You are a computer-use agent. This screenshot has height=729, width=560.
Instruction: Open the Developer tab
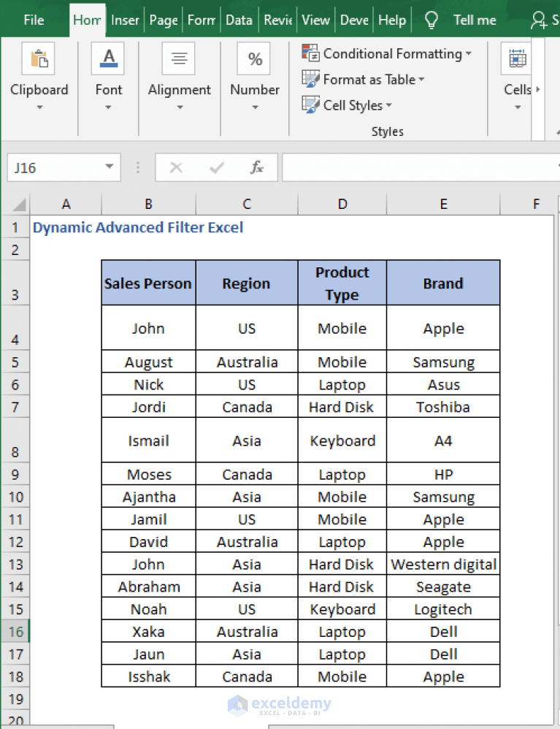[354, 20]
